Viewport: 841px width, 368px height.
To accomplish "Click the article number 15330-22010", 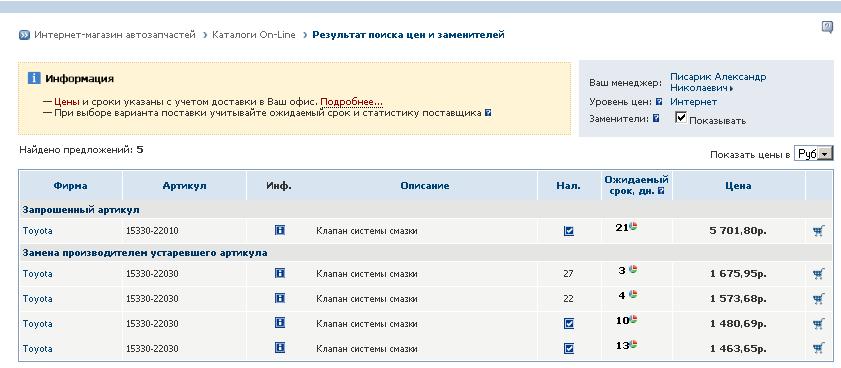I will pos(152,231).
